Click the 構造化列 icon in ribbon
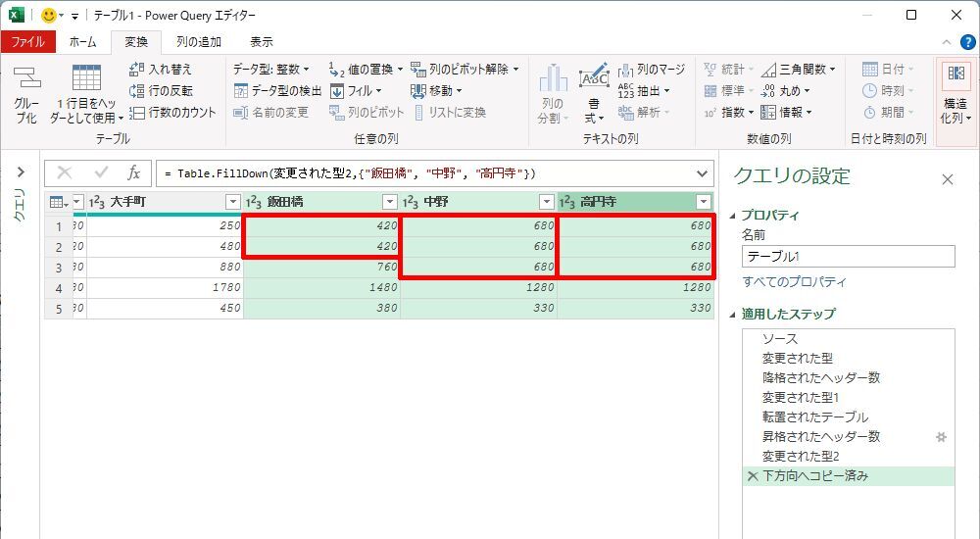 955,95
